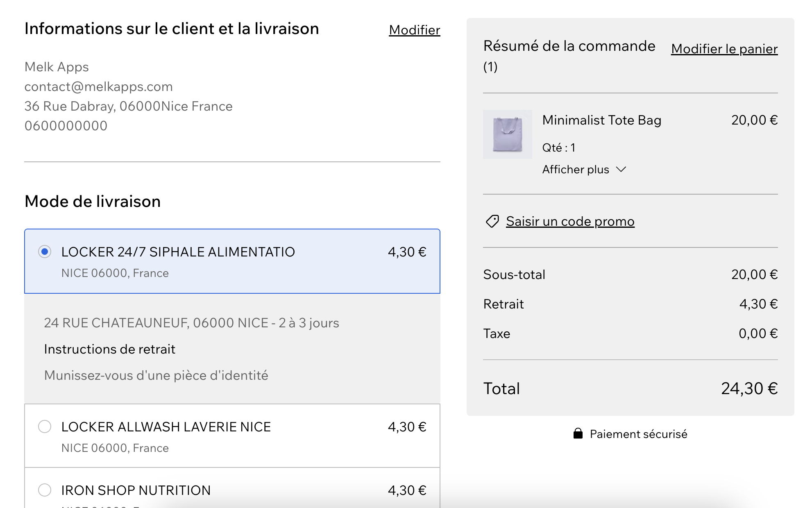Click Saisir un code promo link
Screen dimensions: 812x508
pyautogui.click(x=570, y=221)
